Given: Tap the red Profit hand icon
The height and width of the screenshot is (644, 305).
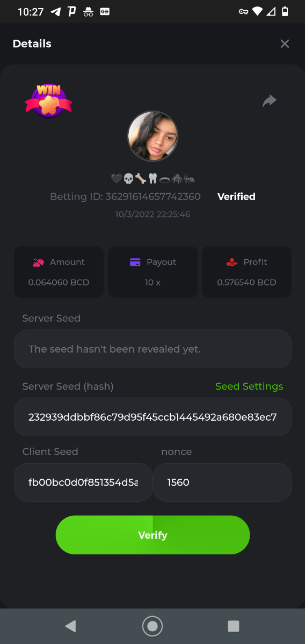Looking at the screenshot, I should coord(232,262).
